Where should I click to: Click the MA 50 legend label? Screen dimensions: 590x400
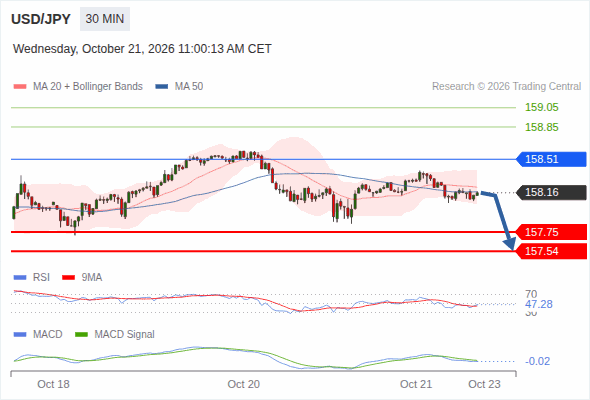[189, 87]
